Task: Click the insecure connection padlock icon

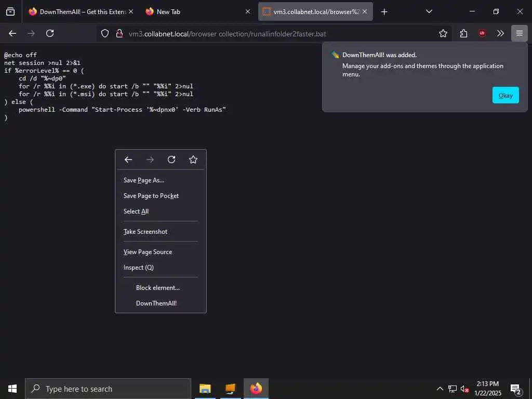Action: point(119,33)
